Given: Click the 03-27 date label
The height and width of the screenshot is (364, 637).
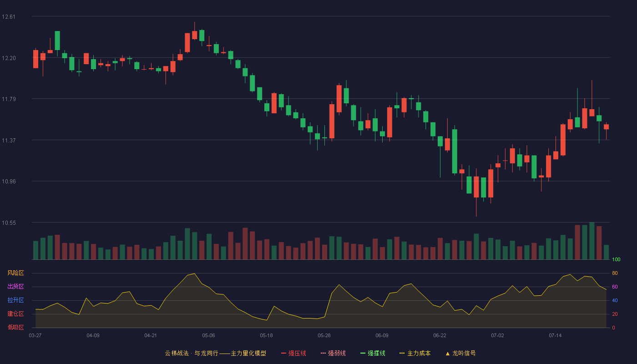Looking at the screenshot, I should 35,335.
